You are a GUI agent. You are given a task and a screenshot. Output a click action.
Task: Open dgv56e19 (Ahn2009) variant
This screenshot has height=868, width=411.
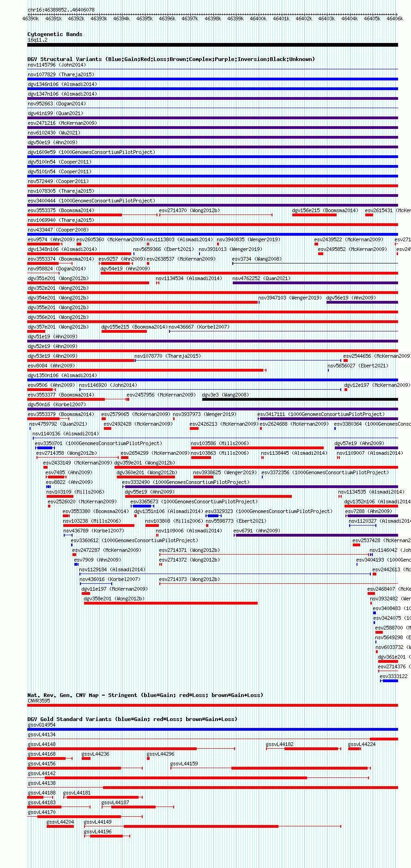coord(351,298)
